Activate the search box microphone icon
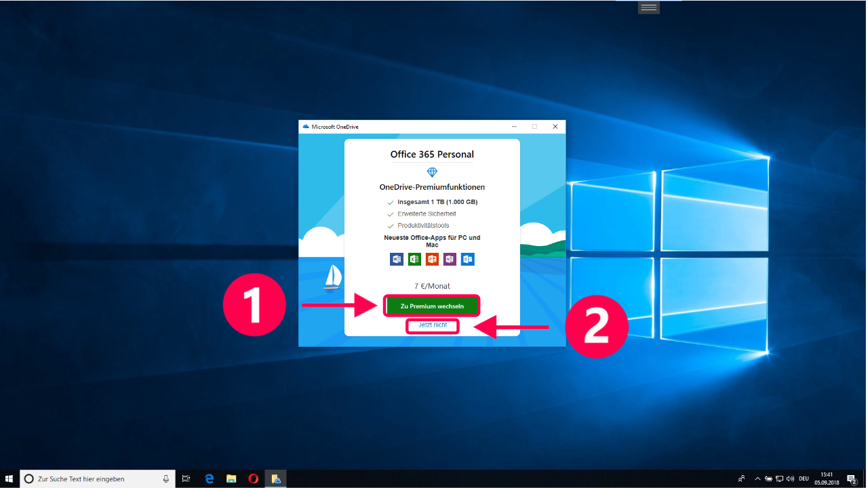This screenshot has height=488, width=868. click(x=166, y=479)
